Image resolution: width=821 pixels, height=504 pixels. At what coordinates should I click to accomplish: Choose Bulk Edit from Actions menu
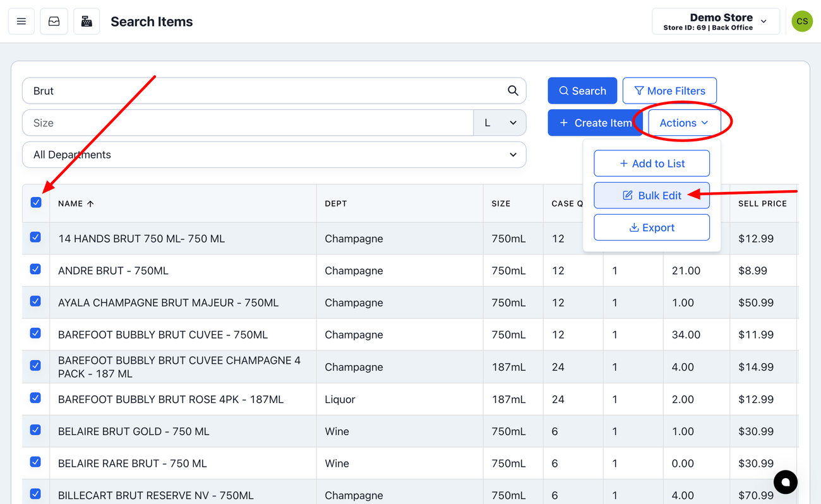[652, 196]
